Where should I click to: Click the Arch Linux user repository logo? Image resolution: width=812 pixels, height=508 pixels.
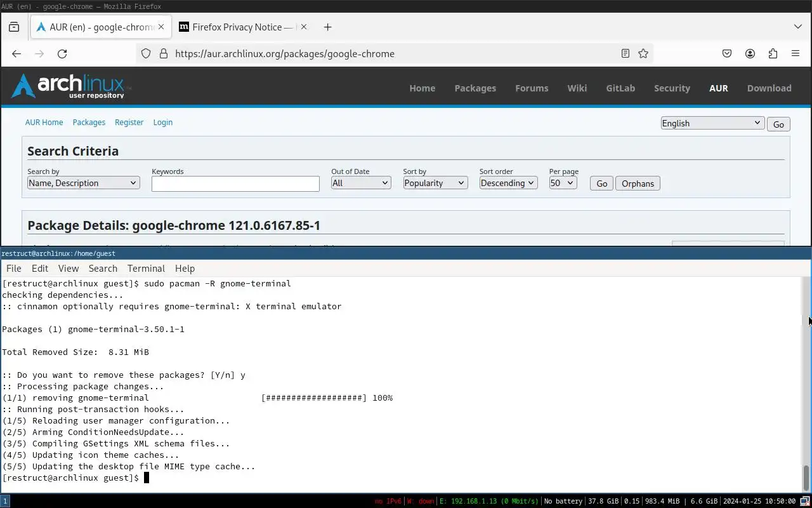[70, 86]
